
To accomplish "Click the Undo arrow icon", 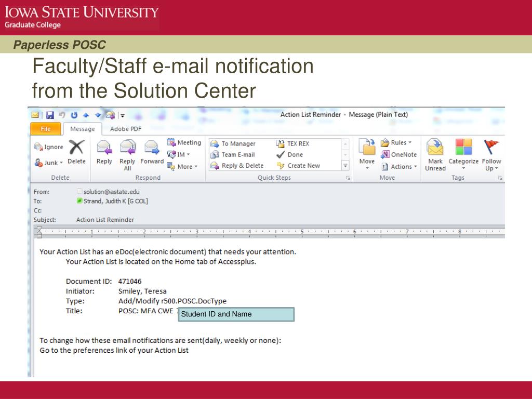I will click(62, 115).
